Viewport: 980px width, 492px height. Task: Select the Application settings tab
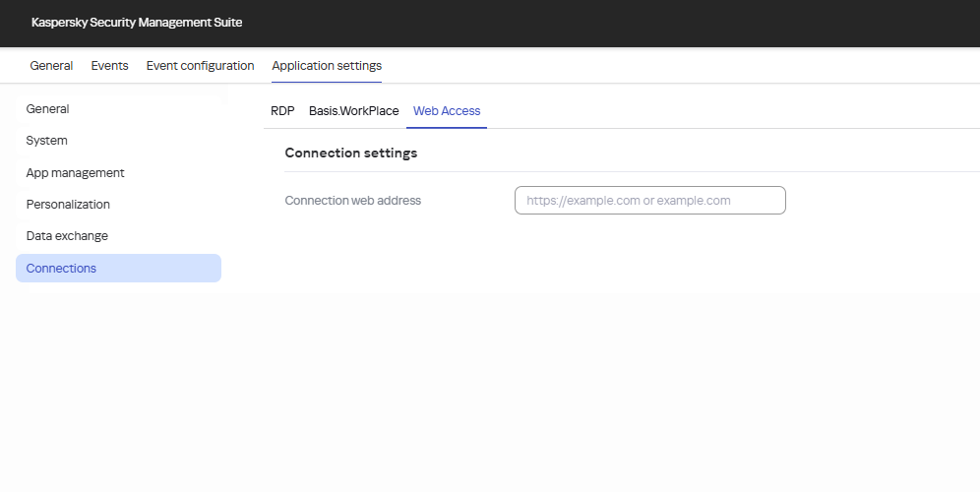click(x=327, y=66)
